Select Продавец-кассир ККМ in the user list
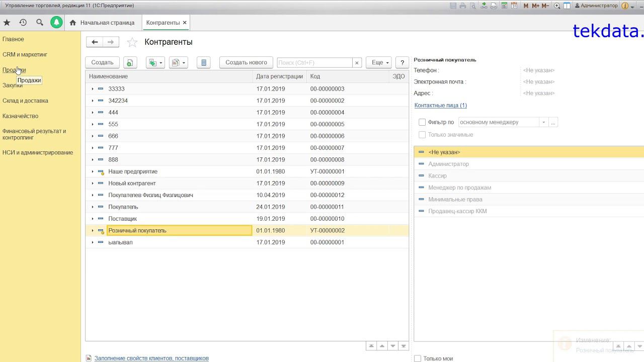Image resolution: width=644 pixels, height=362 pixels. [x=529, y=211]
